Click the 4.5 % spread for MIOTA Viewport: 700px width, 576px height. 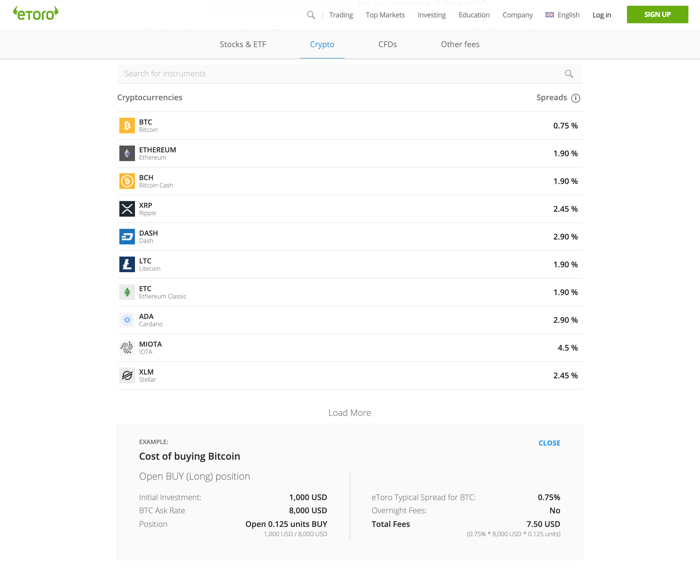point(567,347)
